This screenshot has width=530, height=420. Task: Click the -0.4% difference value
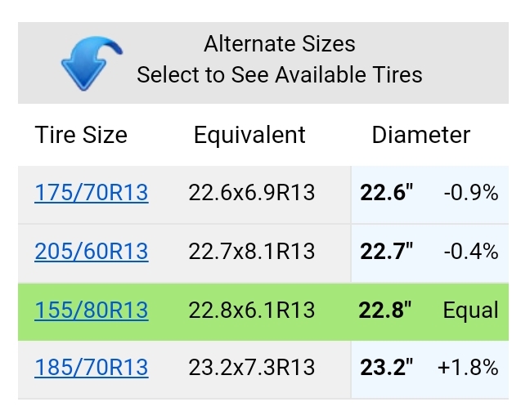tap(471, 252)
